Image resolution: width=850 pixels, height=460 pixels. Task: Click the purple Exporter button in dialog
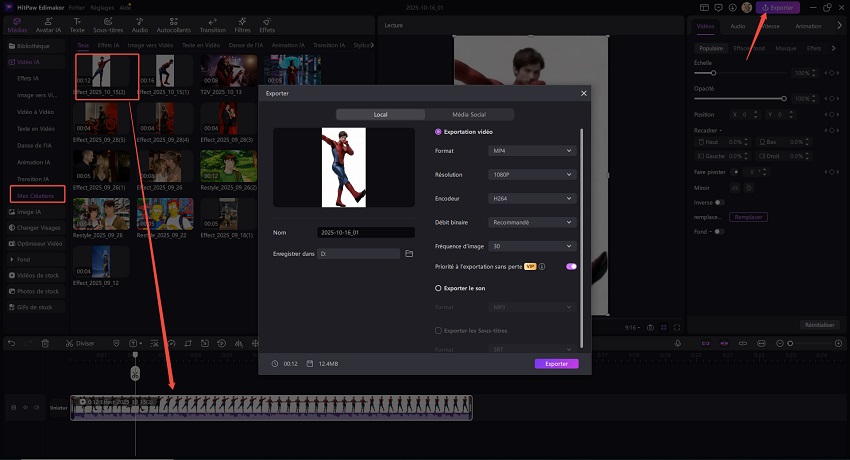556,364
